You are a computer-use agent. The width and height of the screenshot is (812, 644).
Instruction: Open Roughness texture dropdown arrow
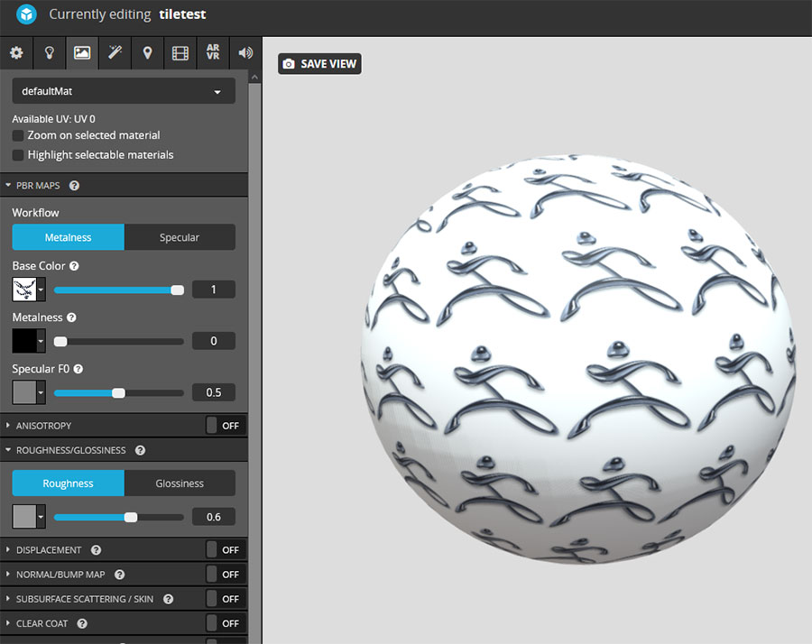tap(41, 517)
